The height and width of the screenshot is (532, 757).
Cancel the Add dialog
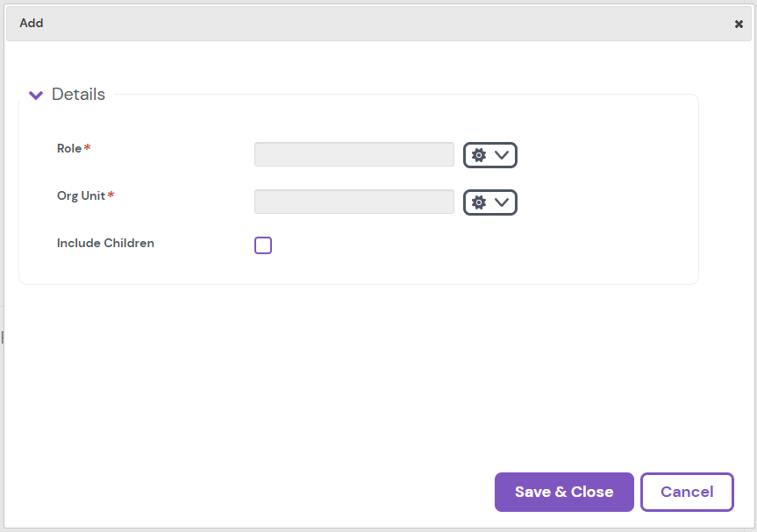[687, 492]
